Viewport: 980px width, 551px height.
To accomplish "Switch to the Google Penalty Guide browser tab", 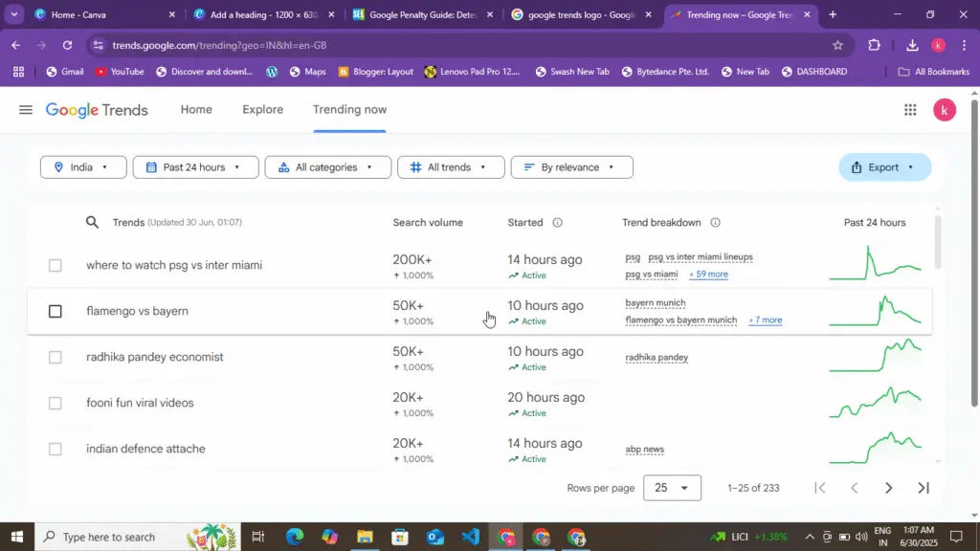I will 422,14.
